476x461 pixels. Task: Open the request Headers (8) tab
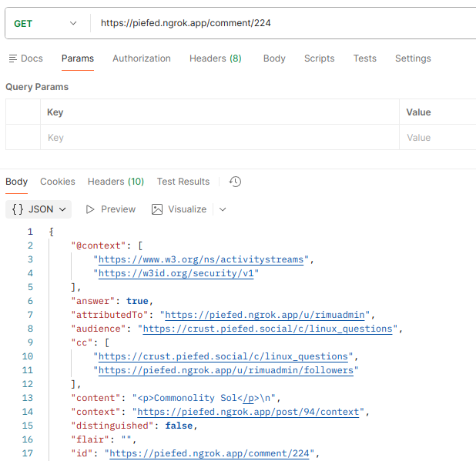coord(215,58)
